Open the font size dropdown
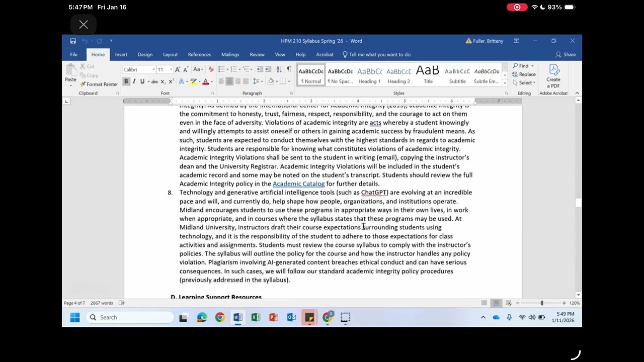This screenshot has height=362, width=644. pyautogui.click(x=171, y=69)
